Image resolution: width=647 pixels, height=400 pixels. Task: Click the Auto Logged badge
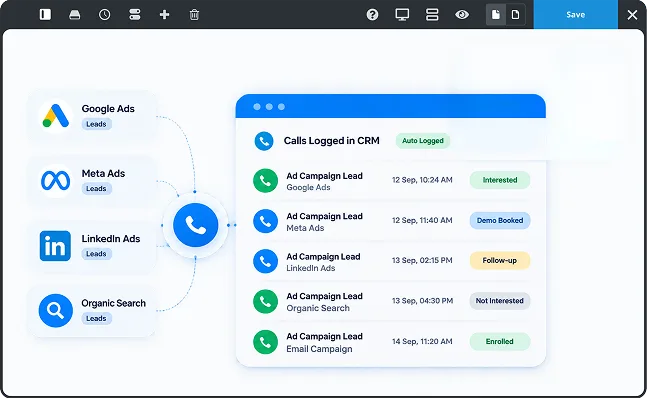(423, 141)
